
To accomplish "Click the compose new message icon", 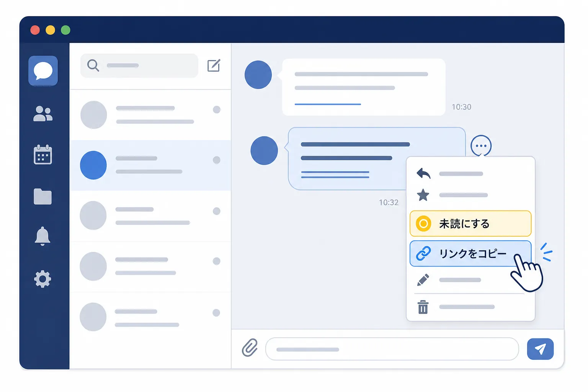I will tap(214, 65).
